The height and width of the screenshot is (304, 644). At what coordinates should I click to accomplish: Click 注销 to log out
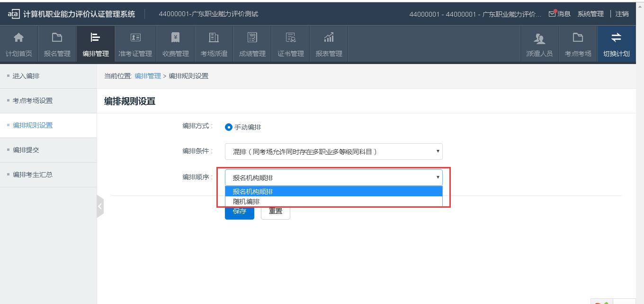point(622,14)
